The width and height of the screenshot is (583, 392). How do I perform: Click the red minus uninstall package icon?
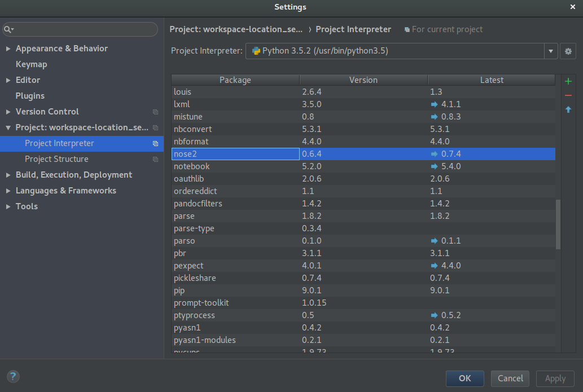568,95
